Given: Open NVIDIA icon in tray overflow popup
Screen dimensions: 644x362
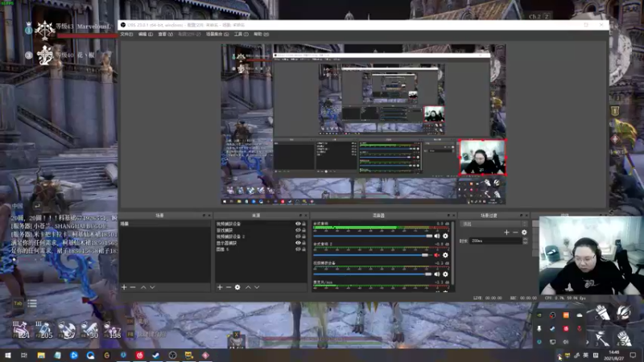Looking at the screenshot, I should pyautogui.click(x=539, y=315).
